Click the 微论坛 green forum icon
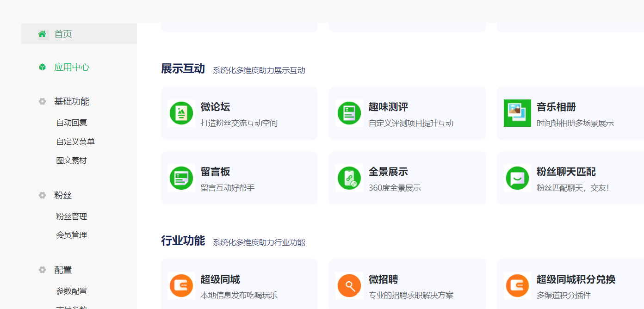644x309 pixels. pos(181,113)
